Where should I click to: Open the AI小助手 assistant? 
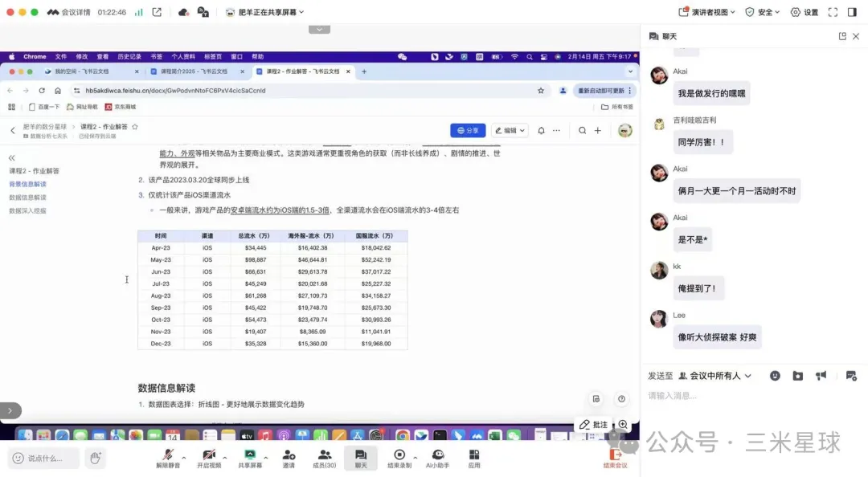[x=437, y=458]
